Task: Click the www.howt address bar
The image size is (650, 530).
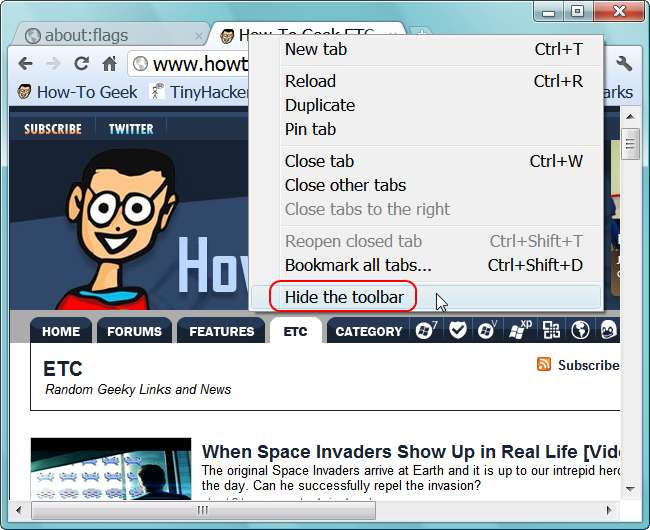Action: 189,64
